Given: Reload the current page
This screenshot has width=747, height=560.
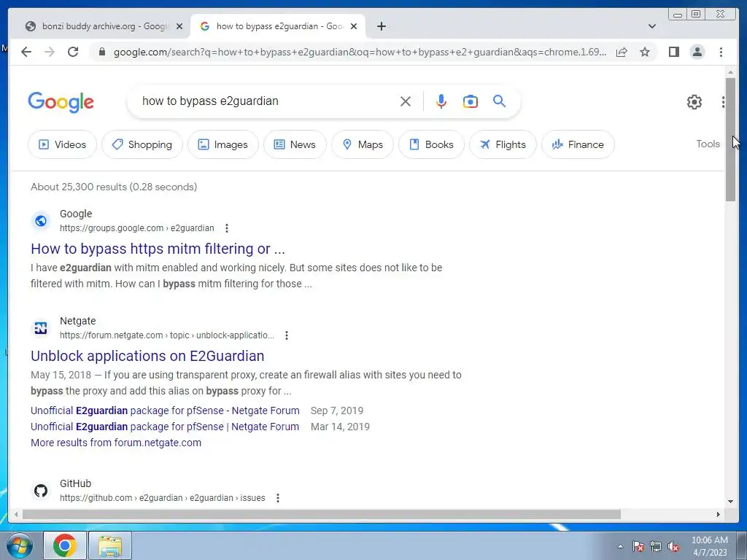Looking at the screenshot, I should (73, 52).
